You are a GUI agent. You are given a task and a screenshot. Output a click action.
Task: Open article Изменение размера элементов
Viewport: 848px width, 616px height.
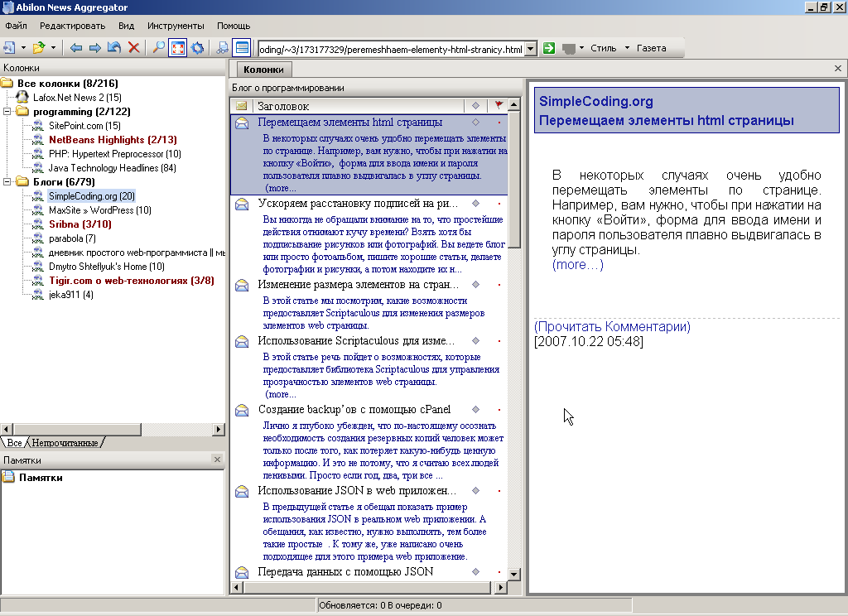tap(358, 285)
